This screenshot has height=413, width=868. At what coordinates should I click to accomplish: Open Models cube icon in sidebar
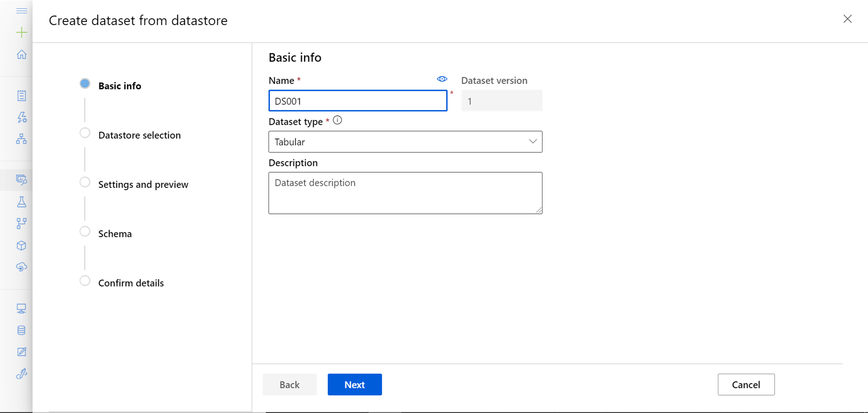pos(21,246)
